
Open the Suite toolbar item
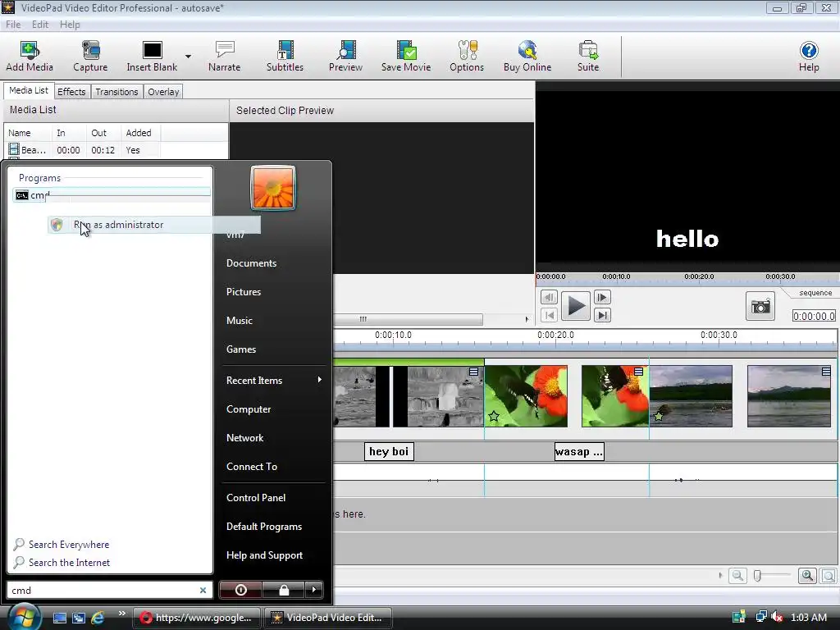point(587,56)
